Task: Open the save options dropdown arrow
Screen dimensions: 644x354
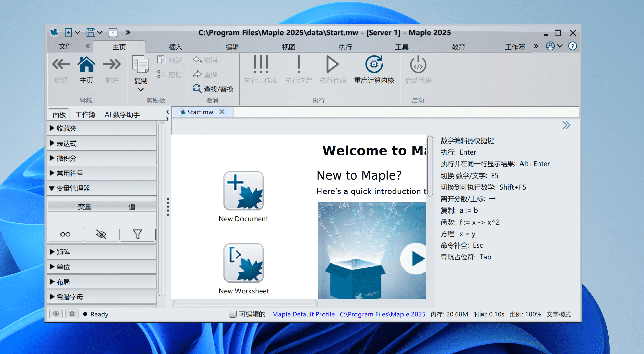Action: click(x=100, y=32)
